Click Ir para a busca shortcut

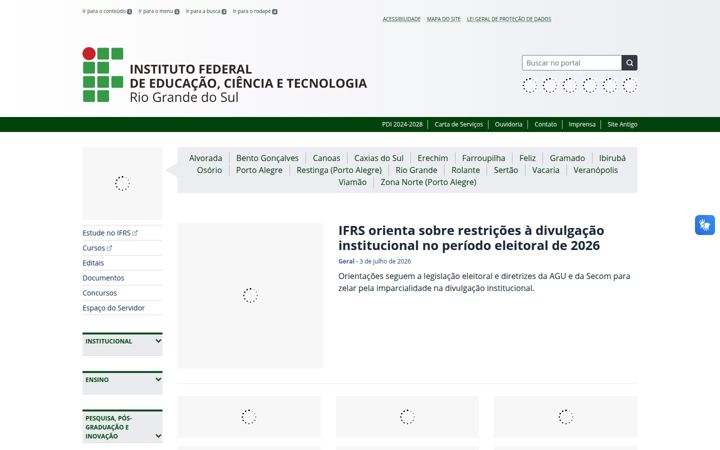[206, 11]
